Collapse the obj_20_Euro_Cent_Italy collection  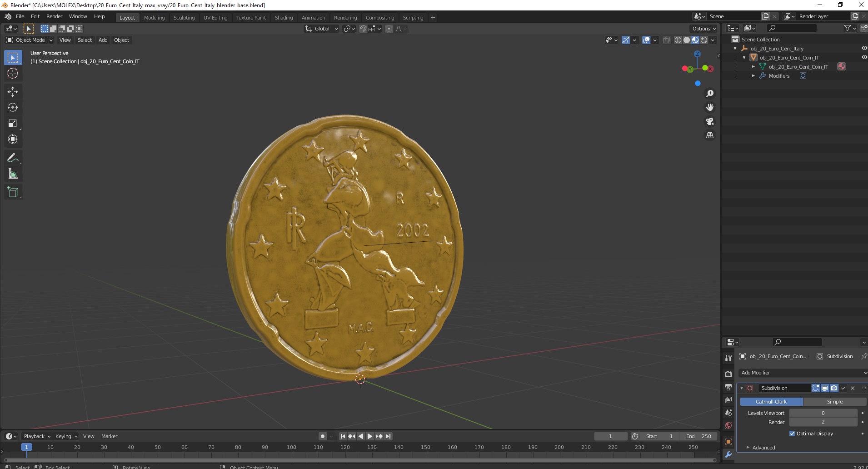[x=735, y=49]
